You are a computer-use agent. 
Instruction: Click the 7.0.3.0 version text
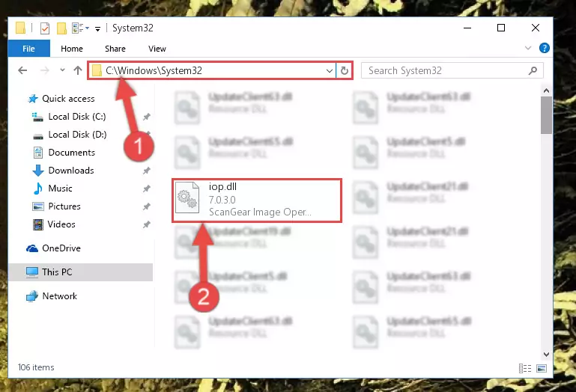222,200
